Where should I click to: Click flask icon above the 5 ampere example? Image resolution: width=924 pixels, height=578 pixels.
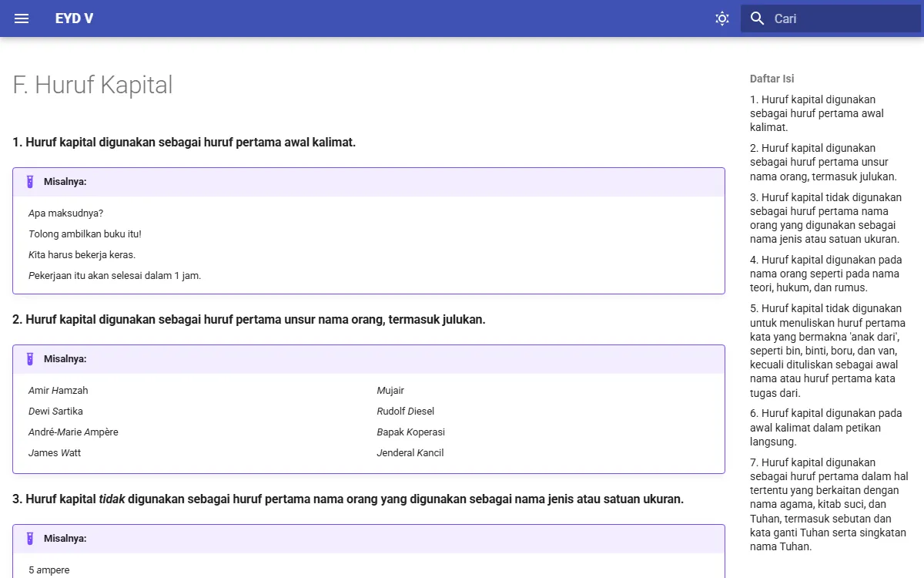pos(30,539)
